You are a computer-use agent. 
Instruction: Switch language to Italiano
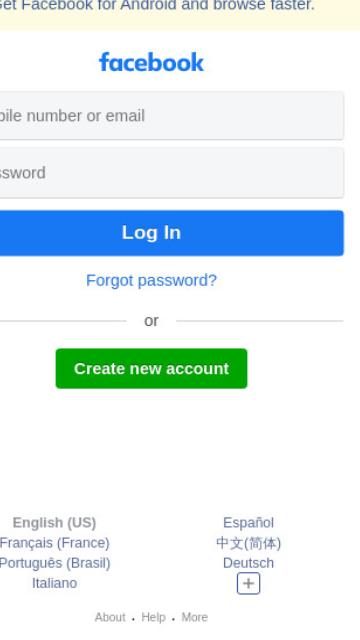(54, 583)
